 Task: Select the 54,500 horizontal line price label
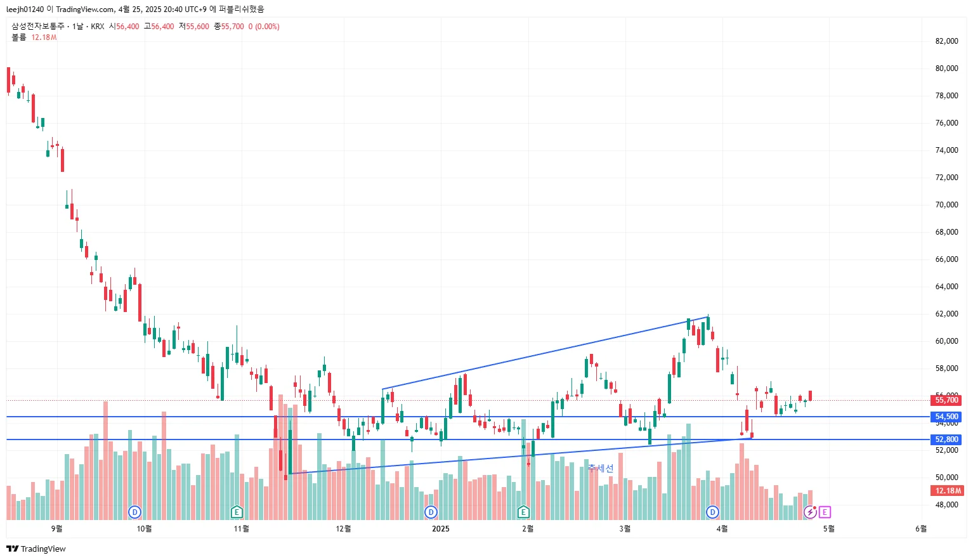[946, 417]
